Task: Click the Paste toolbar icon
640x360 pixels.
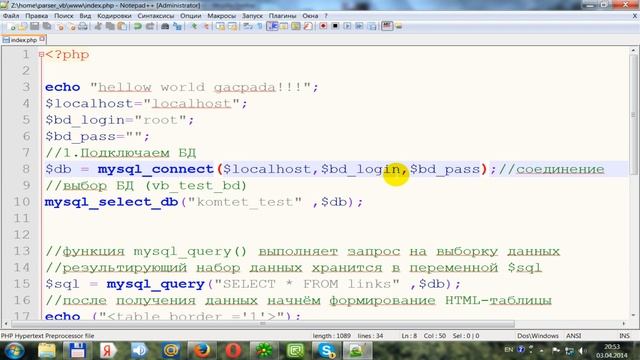Action: tap(122, 27)
